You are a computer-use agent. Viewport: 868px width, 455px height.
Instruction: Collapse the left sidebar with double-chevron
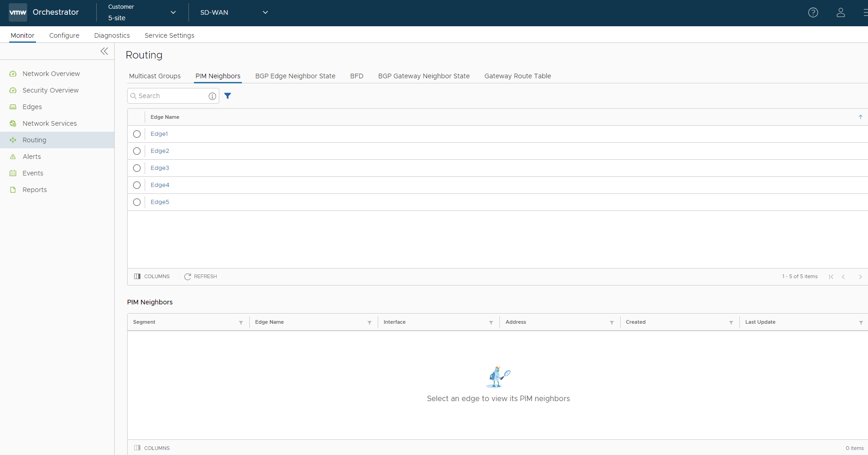(x=105, y=51)
